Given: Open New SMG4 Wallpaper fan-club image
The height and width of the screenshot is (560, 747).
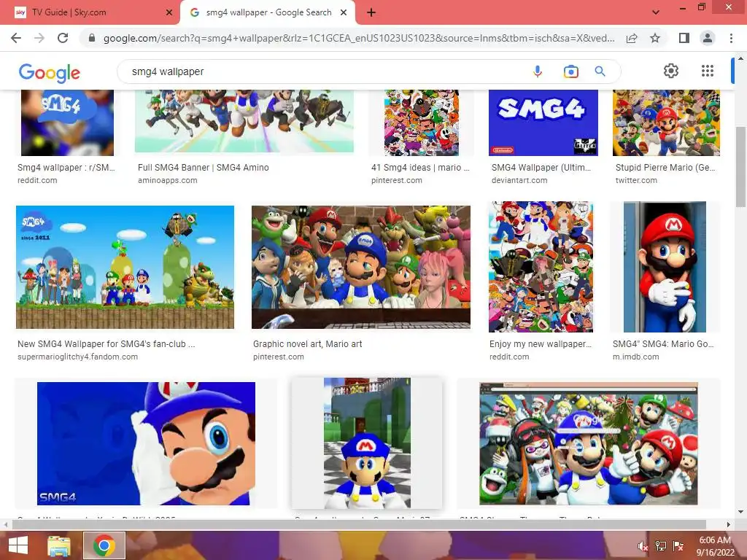Looking at the screenshot, I should [x=125, y=267].
